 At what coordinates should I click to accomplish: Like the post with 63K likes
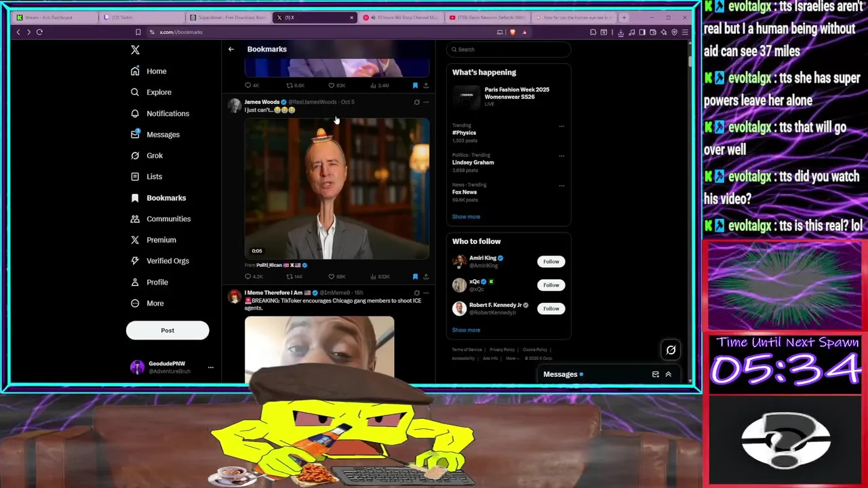[x=332, y=85]
